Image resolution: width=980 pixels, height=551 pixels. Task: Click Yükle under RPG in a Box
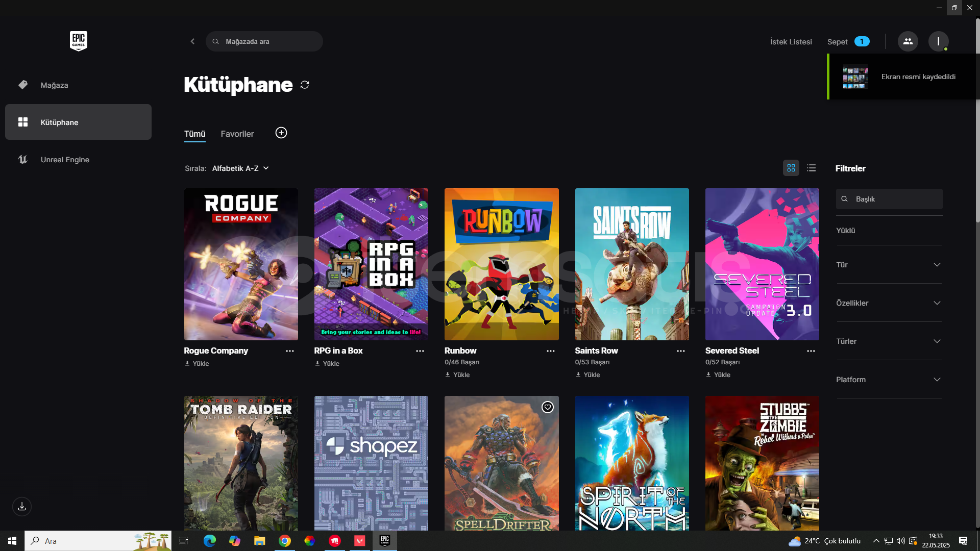(x=327, y=364)
